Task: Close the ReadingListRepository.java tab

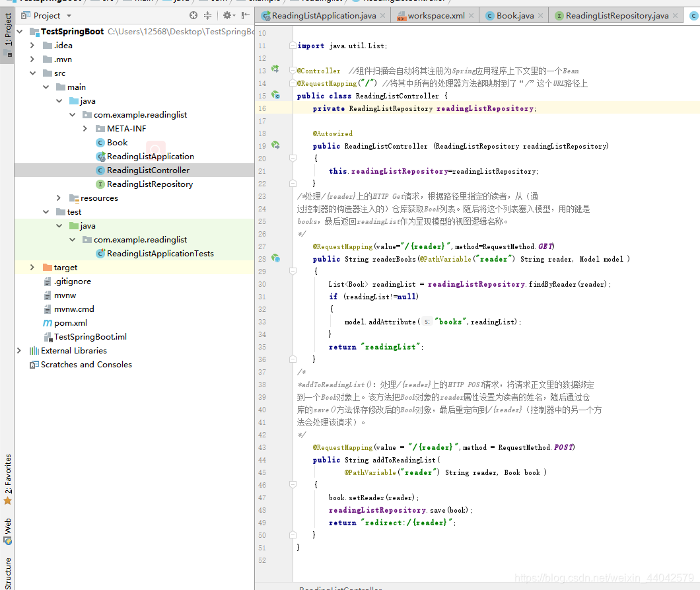Action: coord(675,16)
